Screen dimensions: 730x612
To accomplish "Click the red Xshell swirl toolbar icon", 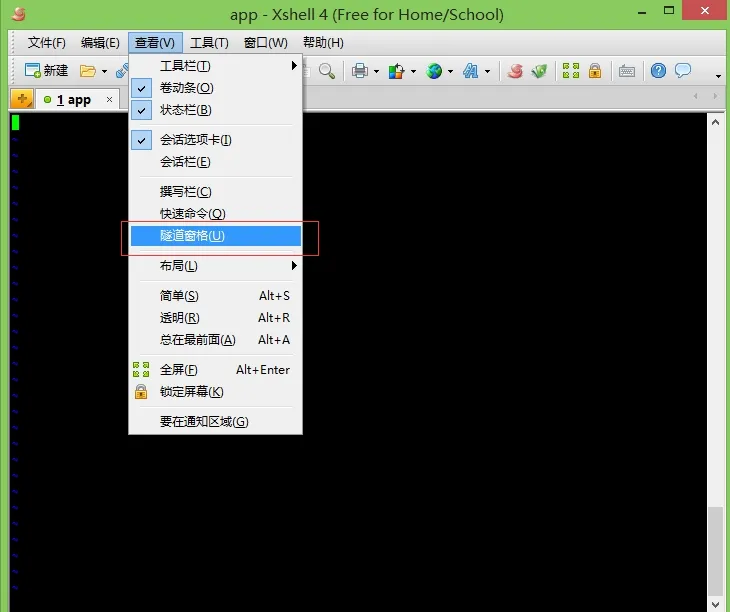I will click(515, 71).
